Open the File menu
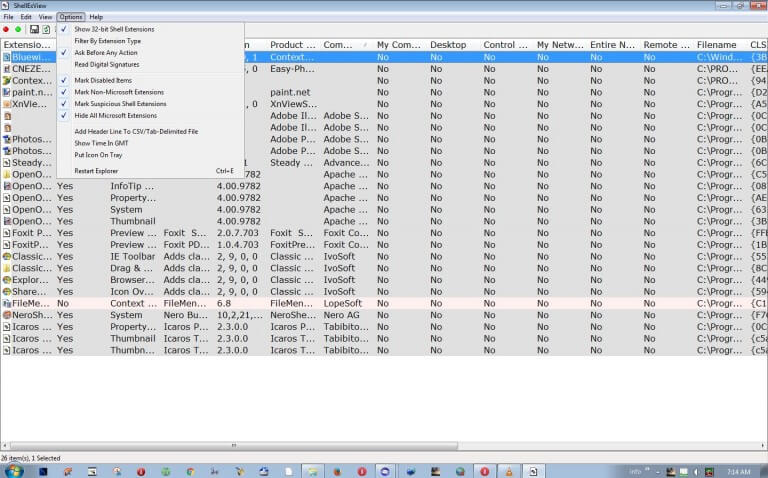The width and height of the screenshot is (768, 478). pos(8,17)
